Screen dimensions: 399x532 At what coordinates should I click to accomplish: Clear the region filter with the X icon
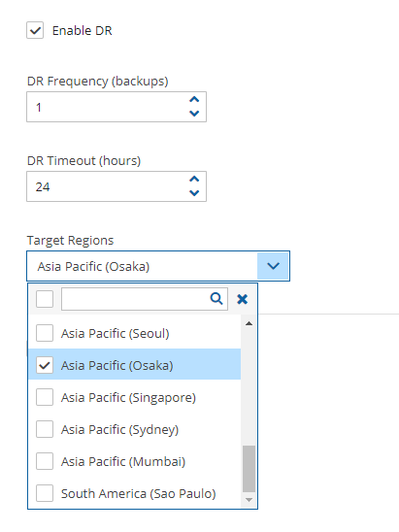[x=243, y=299]
